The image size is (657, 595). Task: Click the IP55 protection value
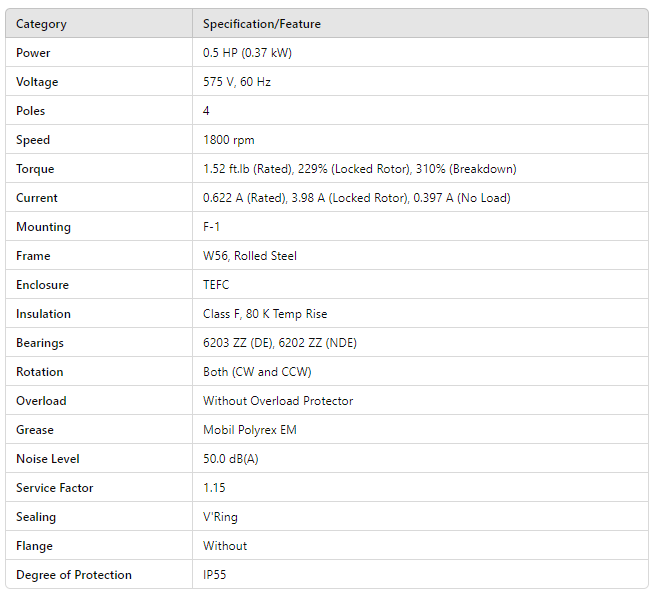point(215,575)
